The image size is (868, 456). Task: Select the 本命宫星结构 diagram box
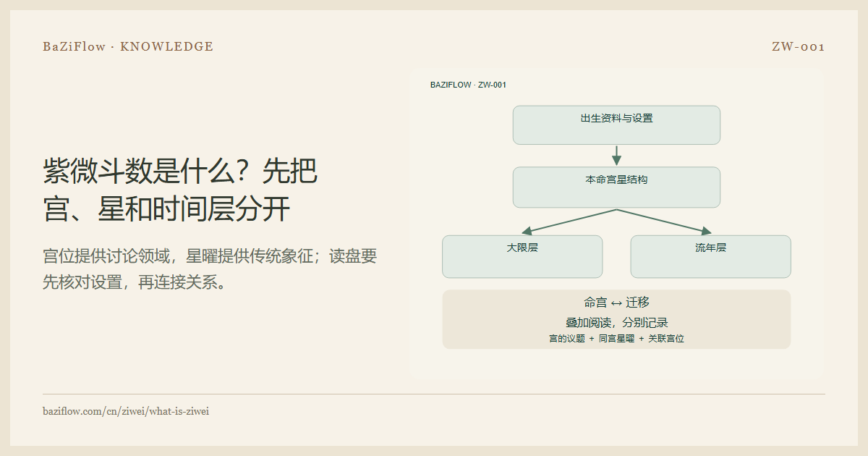[x=616, y=187]
